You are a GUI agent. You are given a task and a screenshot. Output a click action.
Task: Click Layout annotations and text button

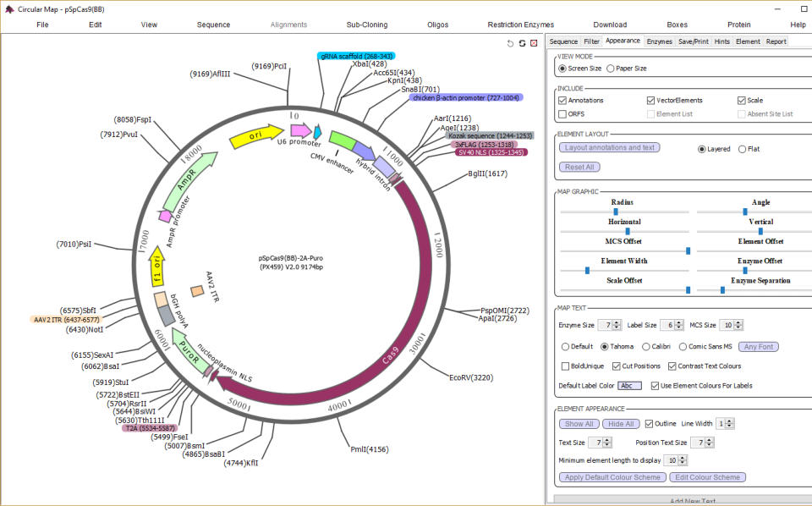[610, 147]
